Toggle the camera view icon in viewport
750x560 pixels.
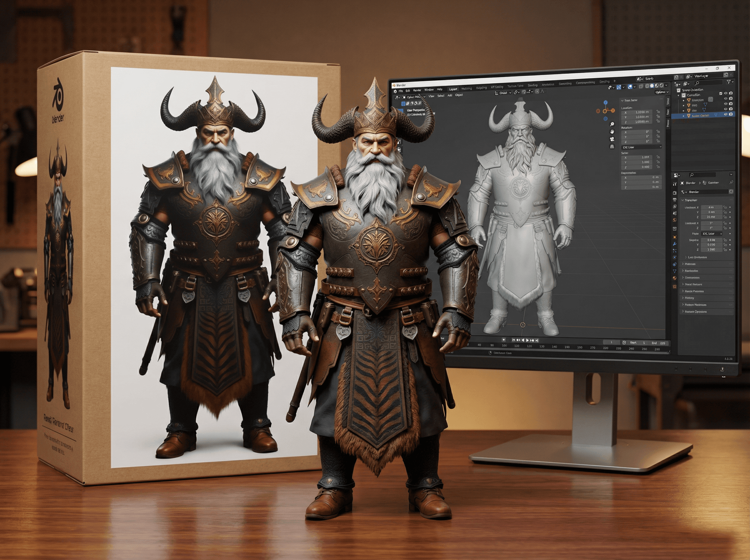(612, 139)
